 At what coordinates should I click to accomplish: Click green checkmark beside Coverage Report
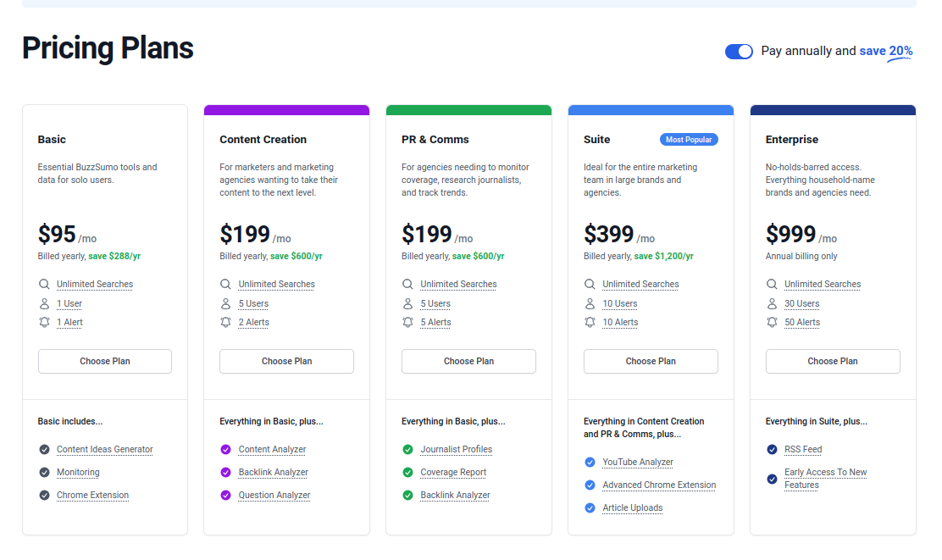pos(408,472)
